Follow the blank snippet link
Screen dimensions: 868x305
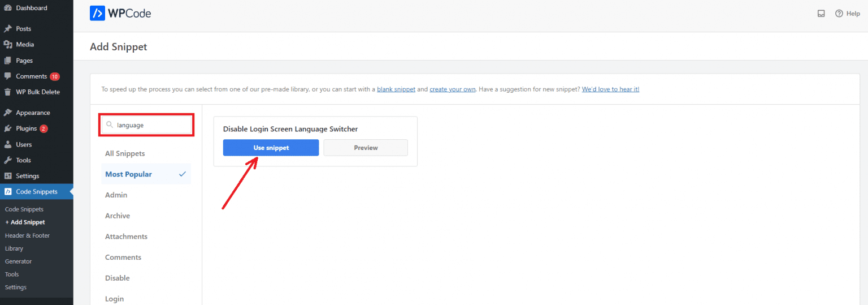(x=396, y=89)
